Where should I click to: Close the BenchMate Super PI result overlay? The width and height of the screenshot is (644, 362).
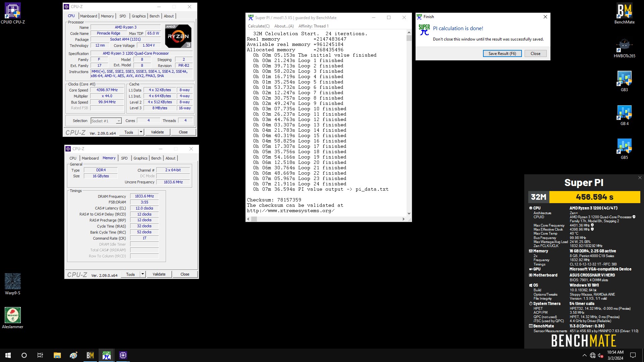[640, 178]
